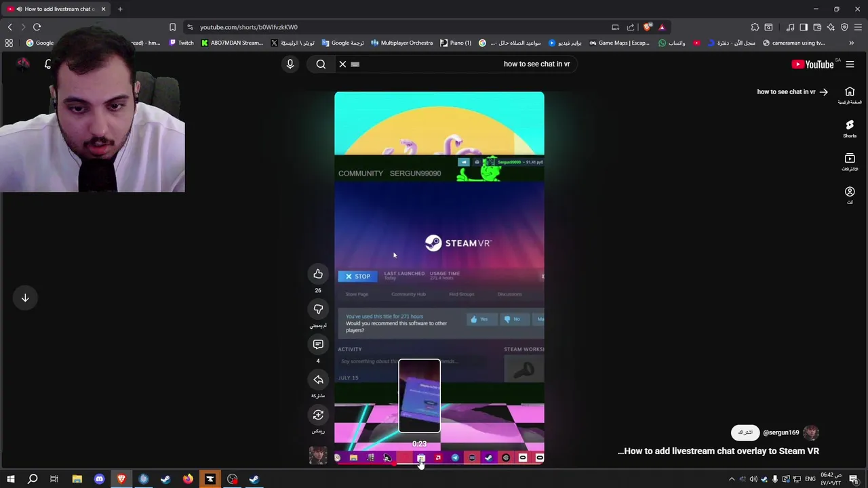This screenshot has width=868, height=488.
Task: Show hidden system tray icons
Action: click(x=732, y=479)
